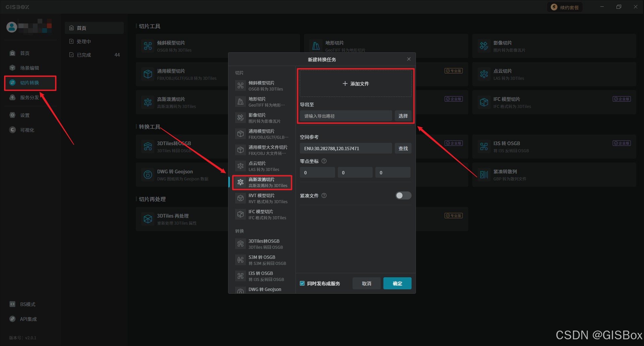
Task: Open 地形切片 card on main page
Action: pyautogui.click(x=386, y=46)
